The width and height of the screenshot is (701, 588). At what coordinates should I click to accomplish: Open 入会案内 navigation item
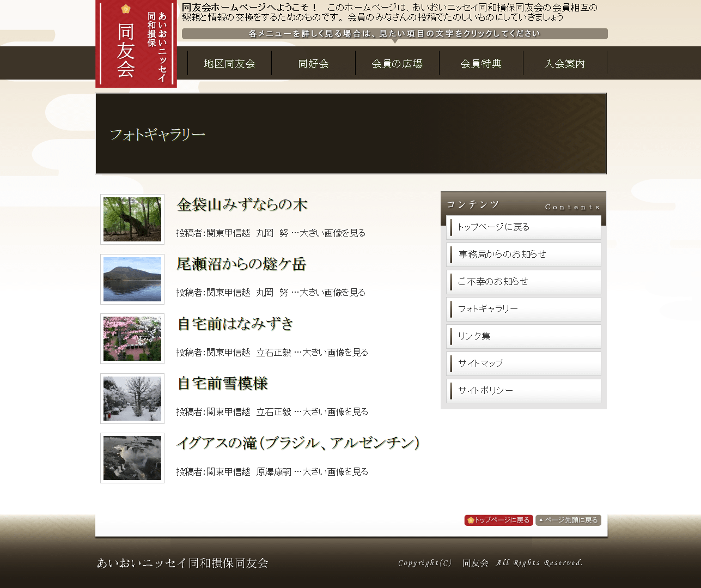(565, 64)
